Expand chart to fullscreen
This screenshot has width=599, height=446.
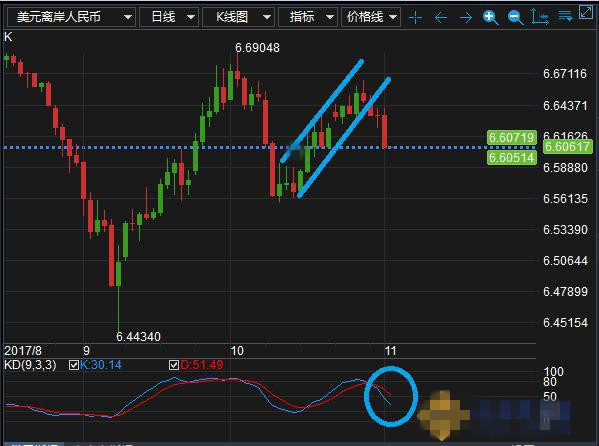pyautogui.click(x=586, y=12)
